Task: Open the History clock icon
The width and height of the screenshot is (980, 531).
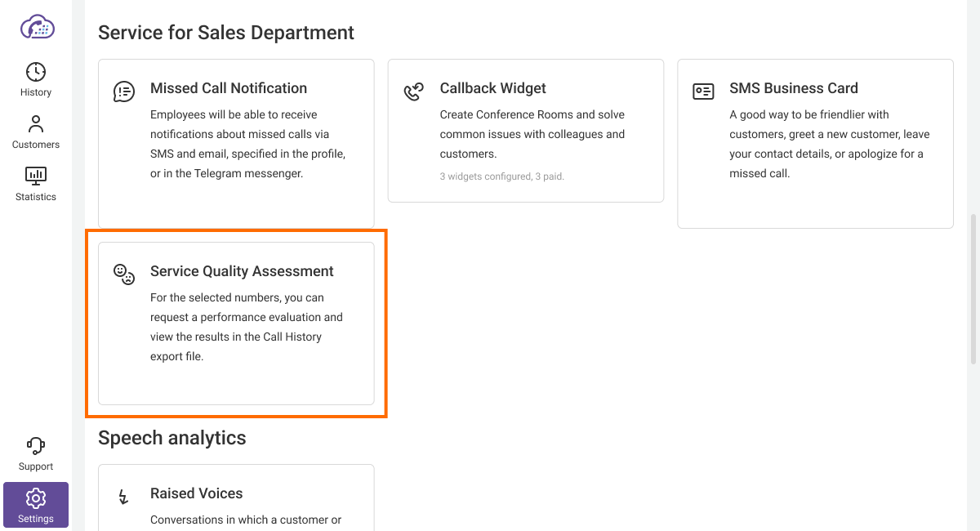Action: click(x=36, y=72)
